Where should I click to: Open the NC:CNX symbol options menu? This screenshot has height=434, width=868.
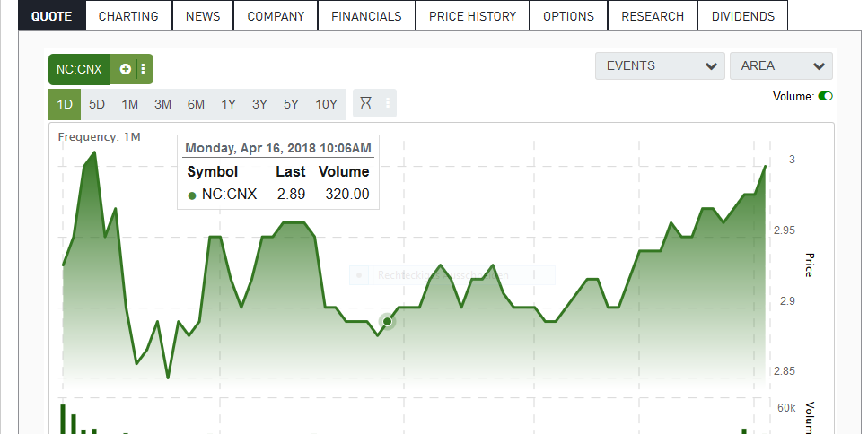pyautogui.click(x=143, y=69)
